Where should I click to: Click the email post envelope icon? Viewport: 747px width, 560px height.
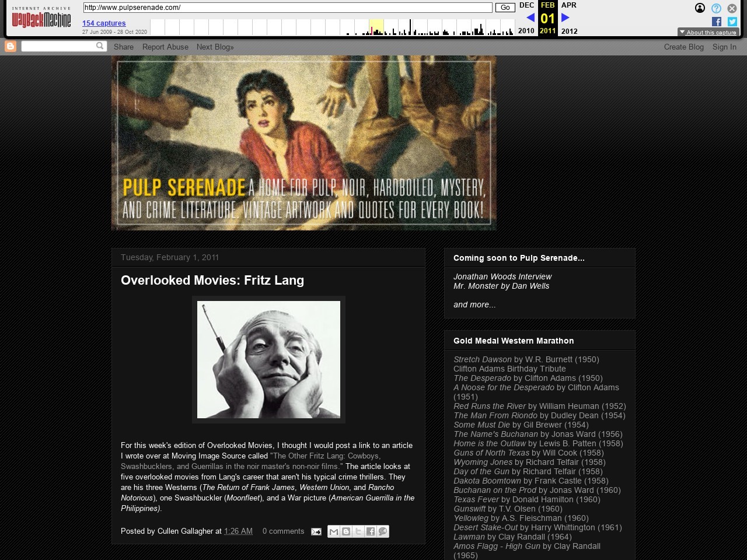pos(316,531)
